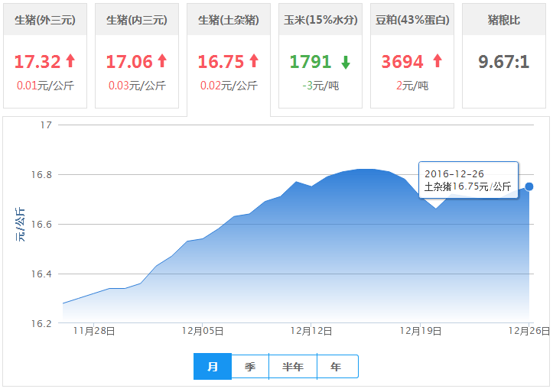Click the 12月26日 axis label

click(x=529, y=331)
